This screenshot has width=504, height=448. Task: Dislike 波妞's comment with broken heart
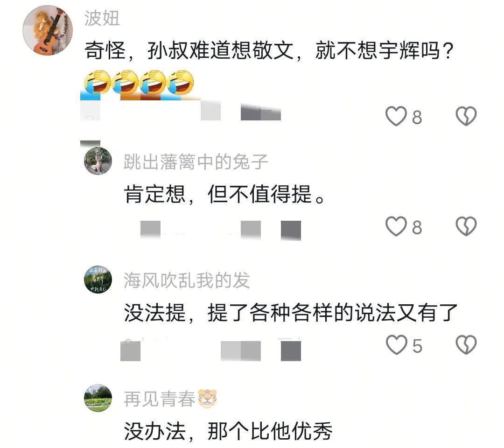(466, 116)
